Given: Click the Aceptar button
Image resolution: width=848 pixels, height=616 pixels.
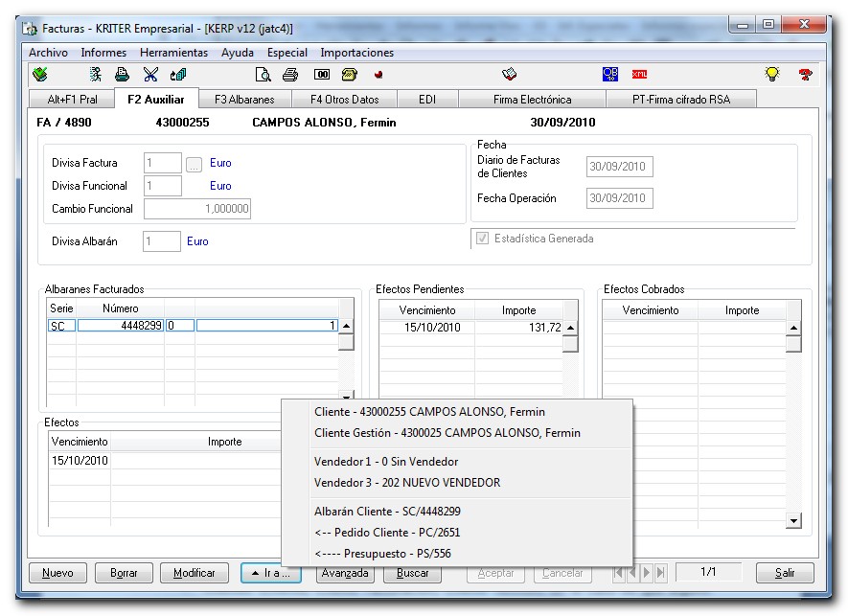Looking at the screenshot, I should click(x=495, y=573).
